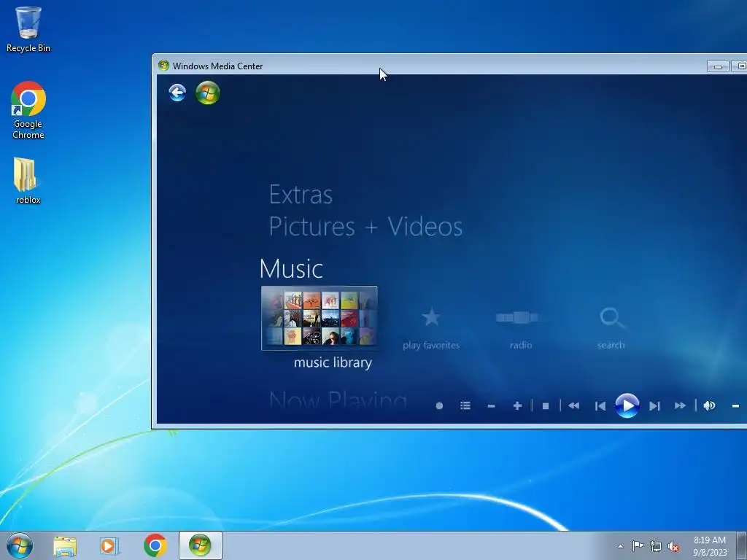
Task: Skip to next track
Action: [654, 405]
